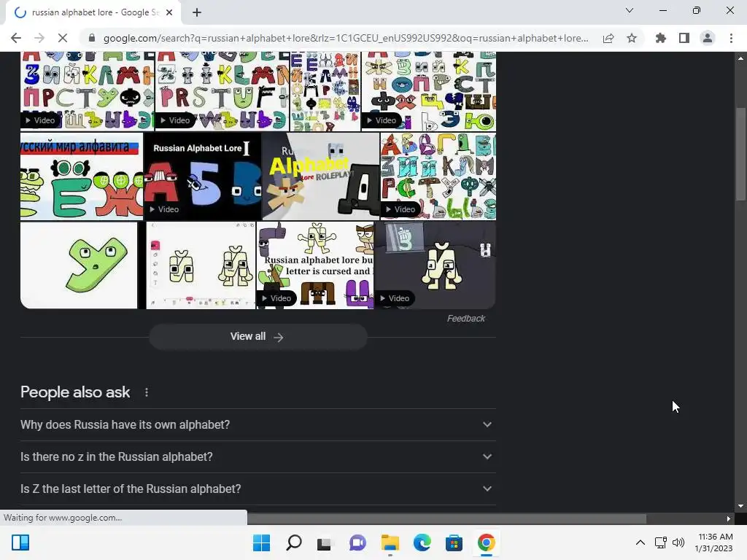Open the Chrome profile avatar

click(708, 38)
